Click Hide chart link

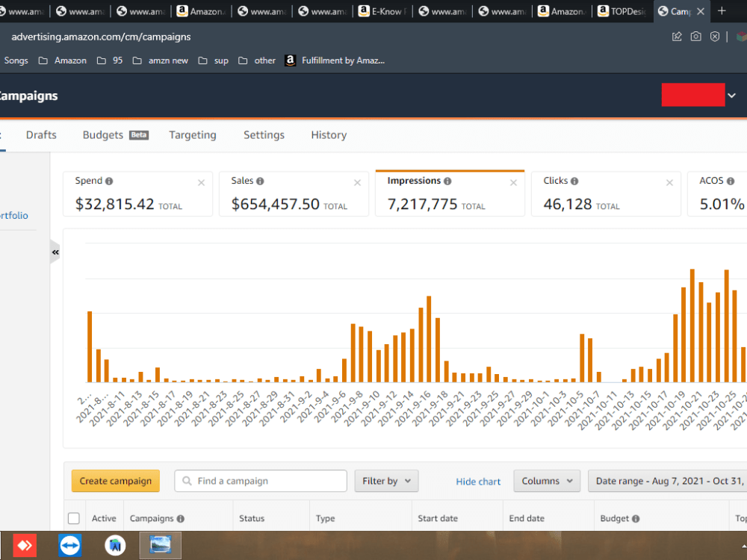point(478,482)
